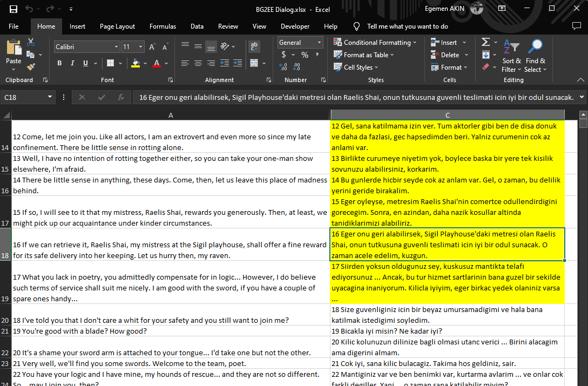This screenshot has height=386, width=588.
Task: Open the Conditional Formatting dropdown
Action: [x=375, y=42]
